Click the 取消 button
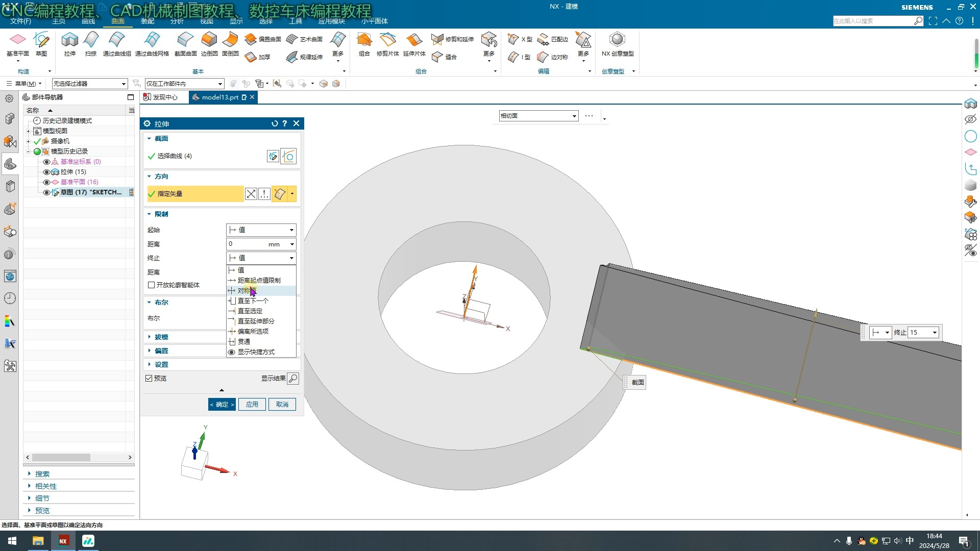Viewport: 980px width, 551px height. pyautogui.click(x=282, y=405)
